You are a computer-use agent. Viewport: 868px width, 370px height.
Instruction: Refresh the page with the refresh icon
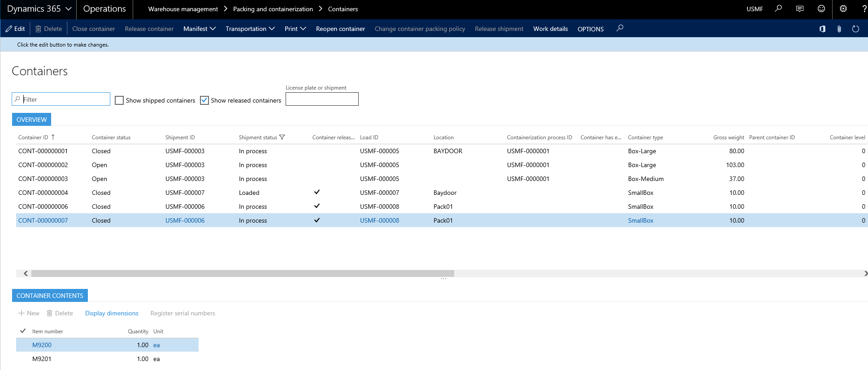tap(855, 29)
